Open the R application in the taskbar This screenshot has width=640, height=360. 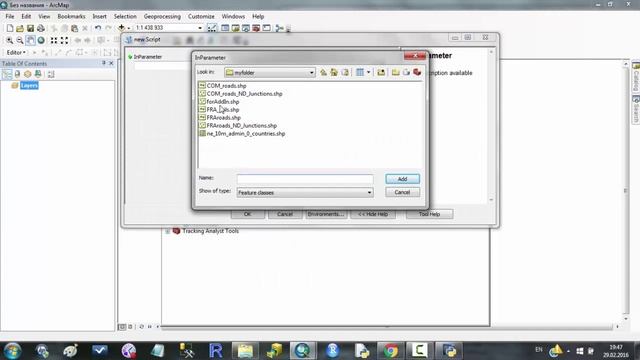pyautogui.click(x=216, y=351)
